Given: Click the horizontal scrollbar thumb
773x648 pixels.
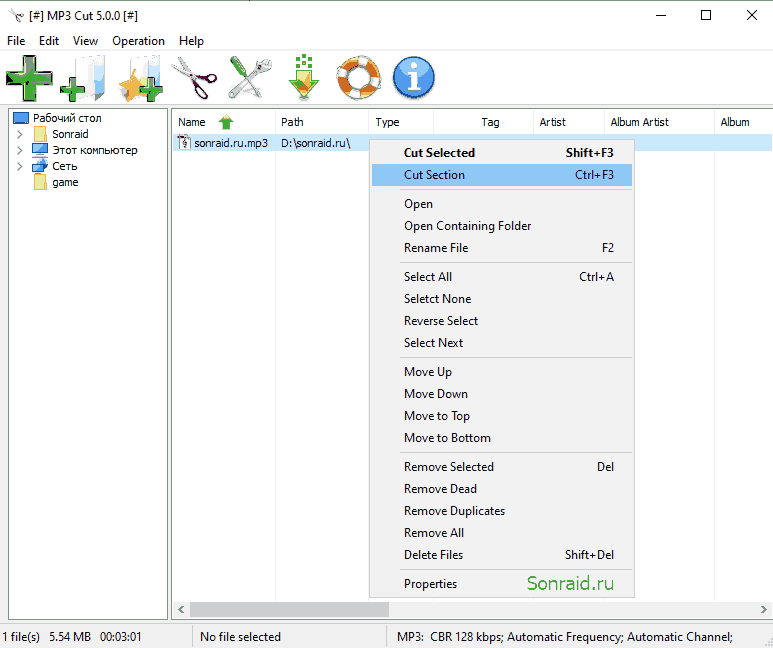Looking at the screenshot, I should click(x=289, y=610).
